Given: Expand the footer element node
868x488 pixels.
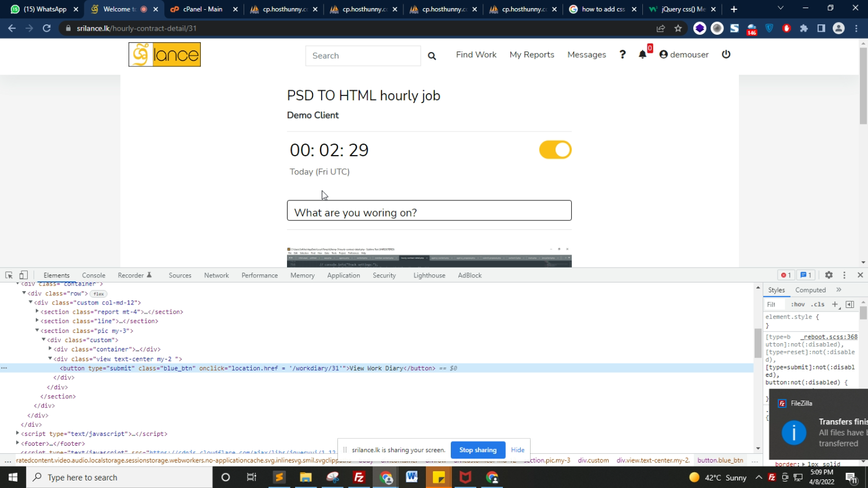Looking at the screenshot, I should point(17,443).
